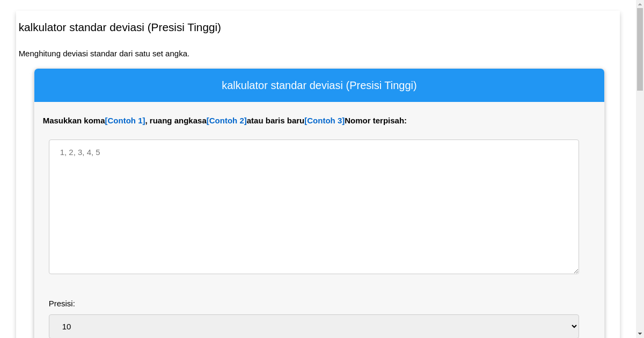The height and width of the screenshot is (338, 644).
Task: Click the scrollbar track below the thumb
Action: 640,215
